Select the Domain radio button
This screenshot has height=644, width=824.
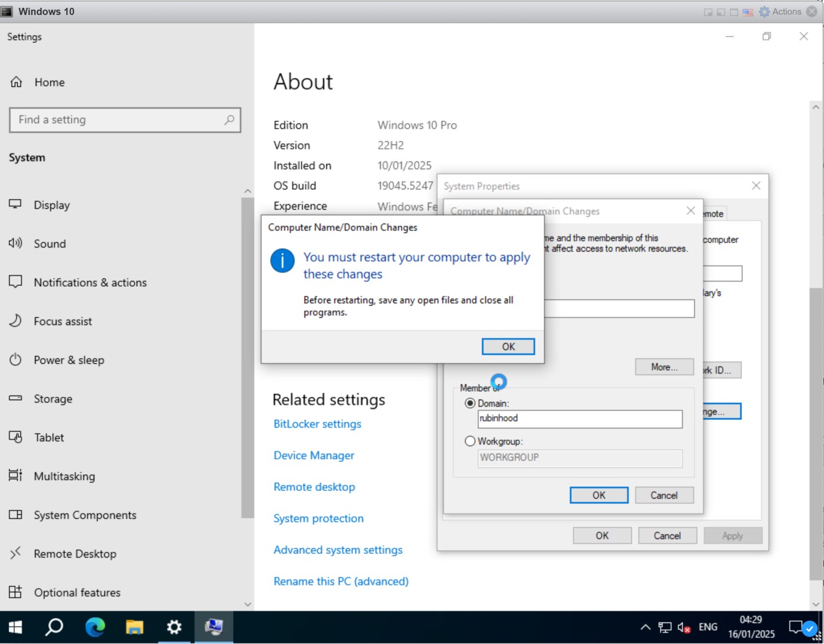point(470,404)
